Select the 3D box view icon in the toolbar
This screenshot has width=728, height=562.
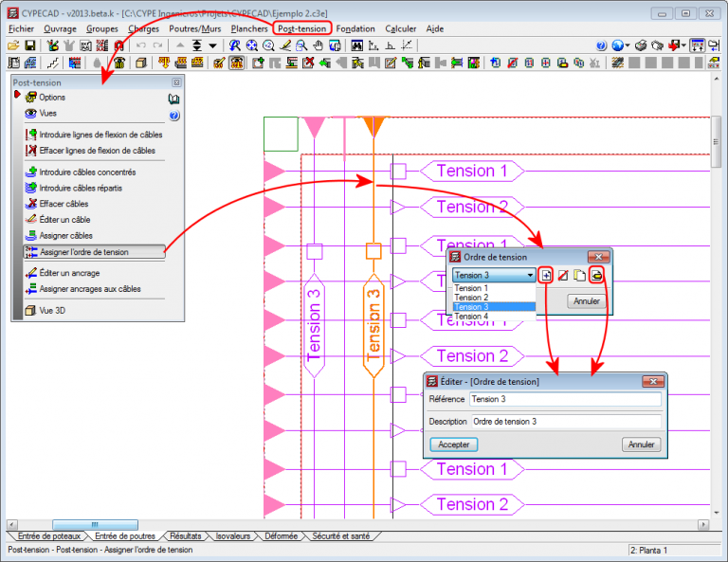click(x=140, y=63)
